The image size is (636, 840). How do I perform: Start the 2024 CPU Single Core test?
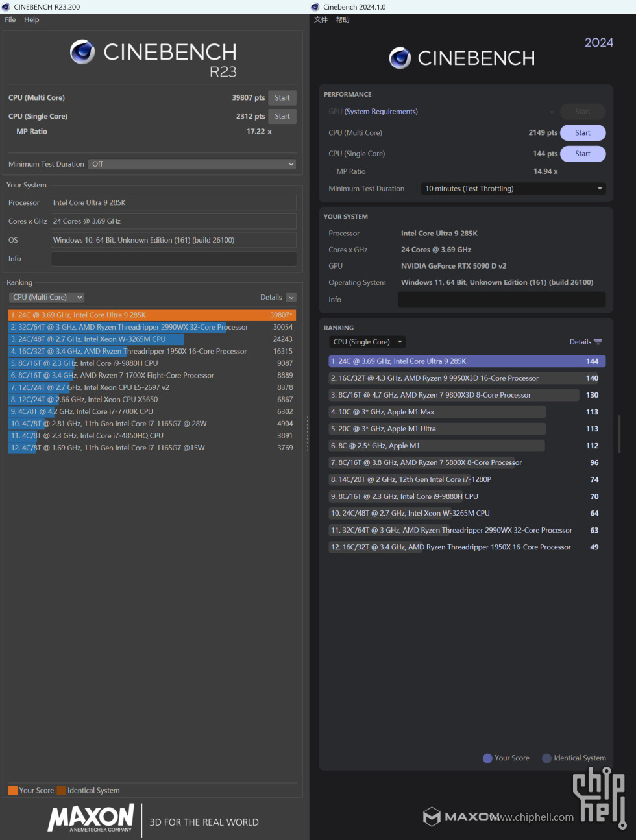click(x=582, y=154)
